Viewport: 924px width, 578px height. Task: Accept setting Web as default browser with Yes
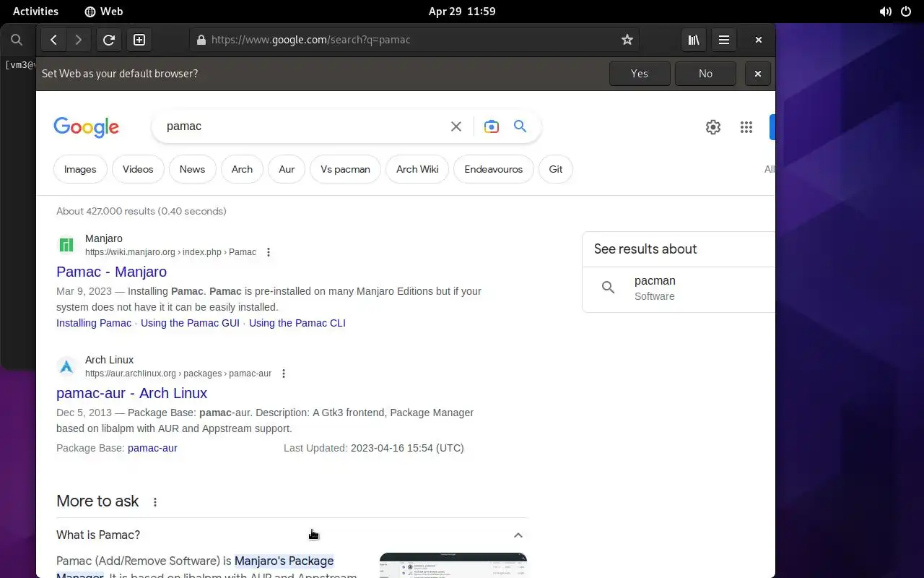(x=640, y=74)
